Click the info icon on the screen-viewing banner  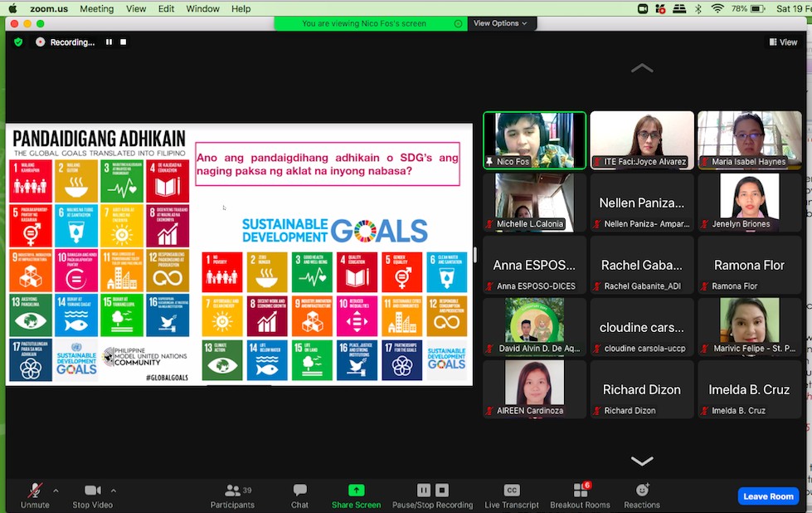point(458,23)
